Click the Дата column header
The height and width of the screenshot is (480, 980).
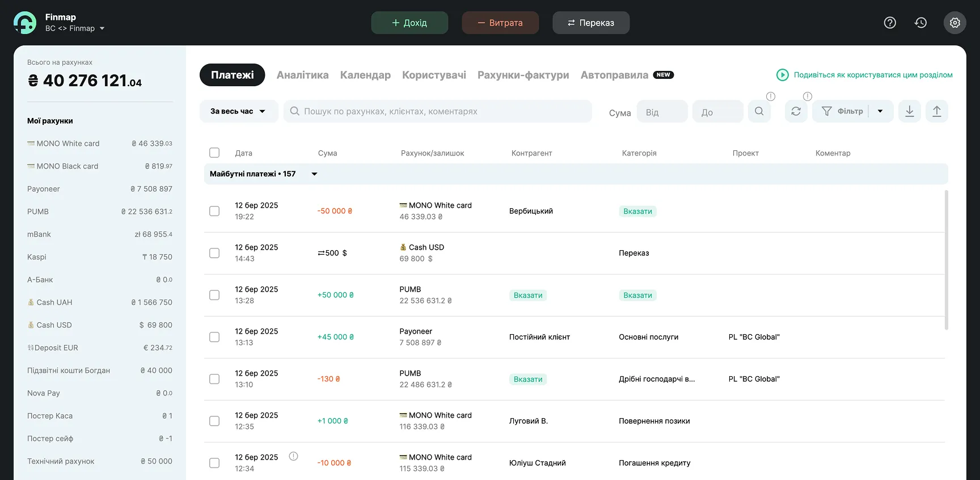[x=244, y=153]
